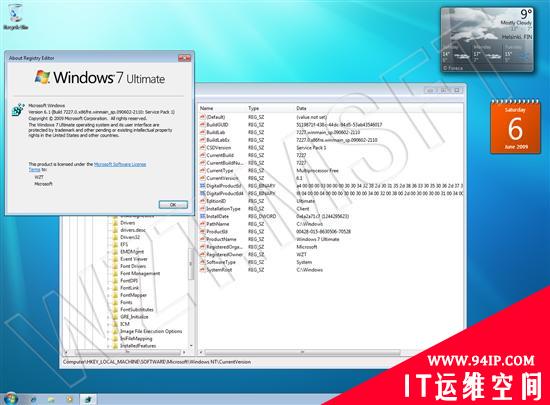This screenshot has height=405, width=550.
Task: Select the CurrentType registry value
Action: 220,171
